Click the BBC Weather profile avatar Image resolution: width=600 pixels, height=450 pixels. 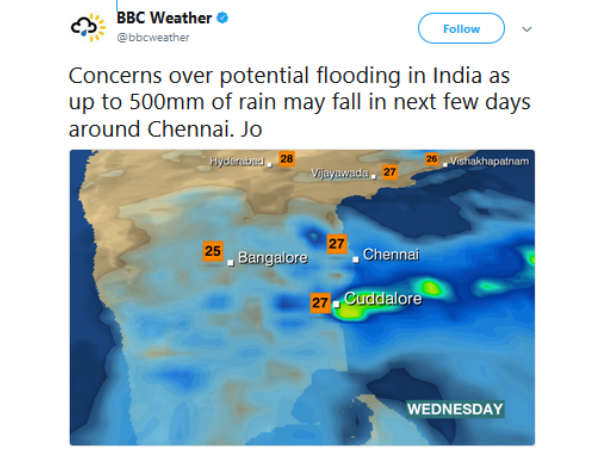88,27
